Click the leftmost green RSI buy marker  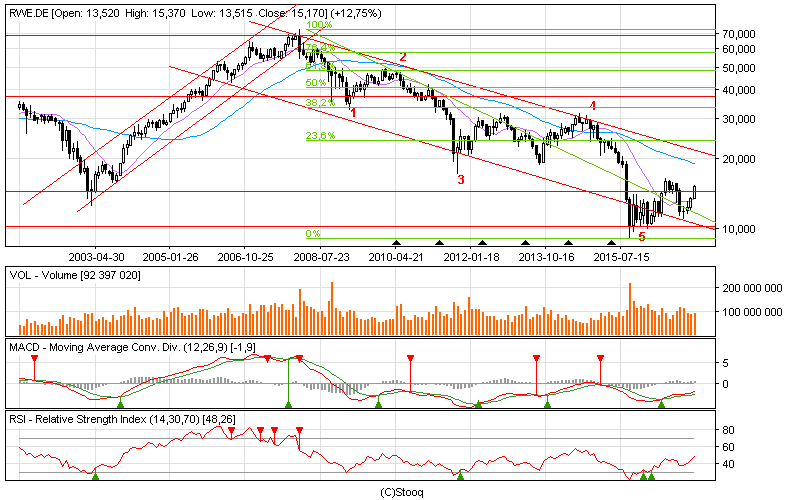click(x=95, y=476)
